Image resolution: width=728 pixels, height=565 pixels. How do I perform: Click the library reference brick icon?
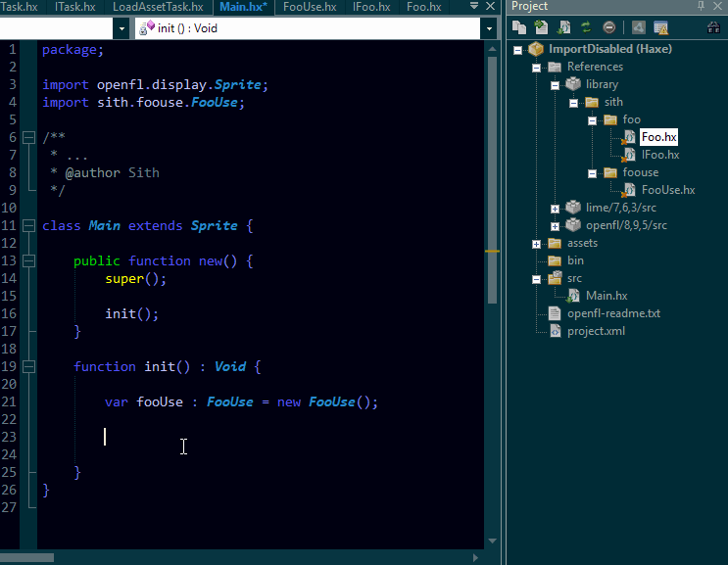573,84
